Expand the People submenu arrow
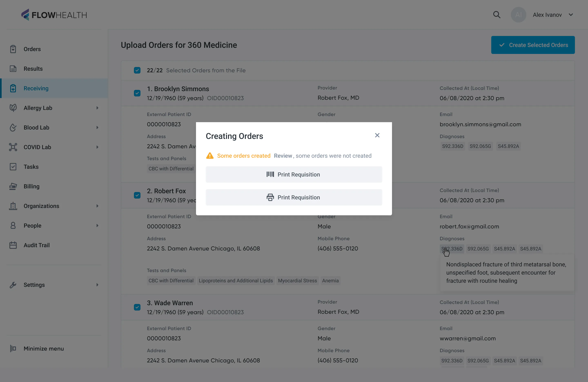Image resolution: width=588 pixels, height=382 pixels. coord(97,226)
